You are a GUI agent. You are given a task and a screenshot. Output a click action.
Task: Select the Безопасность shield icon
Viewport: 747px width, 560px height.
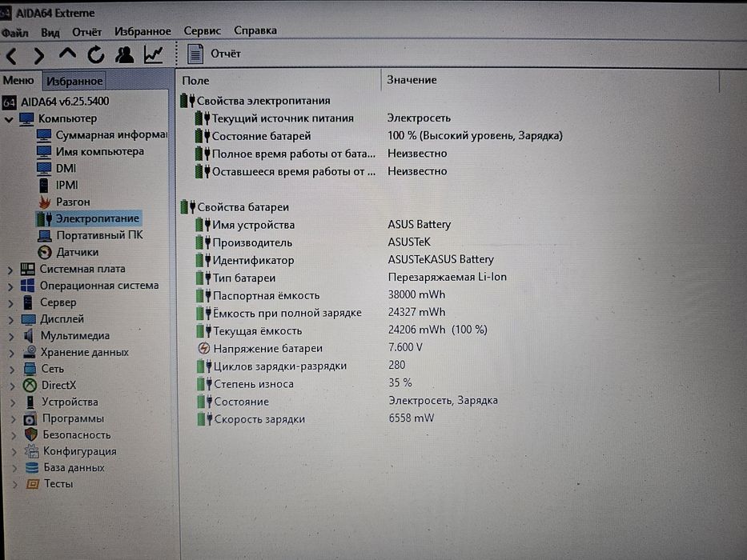pyautogui.click(x=31, y=434)
